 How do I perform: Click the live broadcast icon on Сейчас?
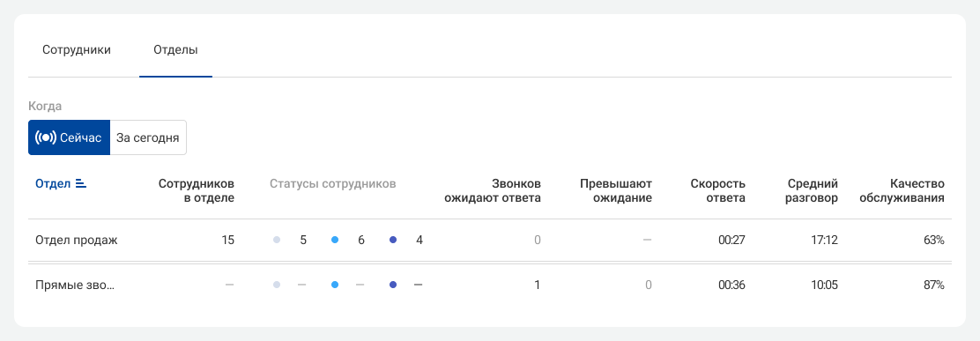click(46, 137)
